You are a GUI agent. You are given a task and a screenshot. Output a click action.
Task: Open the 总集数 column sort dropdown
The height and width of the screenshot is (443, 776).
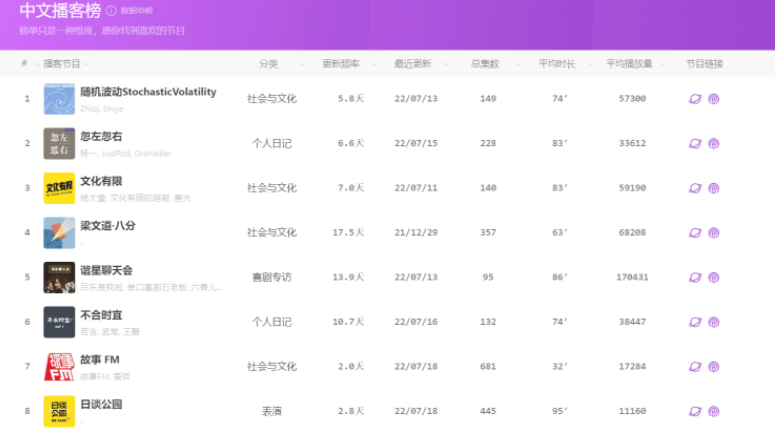[518, 64]
